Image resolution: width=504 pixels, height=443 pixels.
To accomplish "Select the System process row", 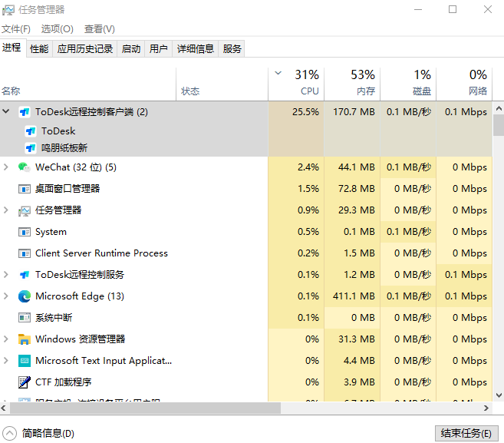I will click(x=246, y=232).
